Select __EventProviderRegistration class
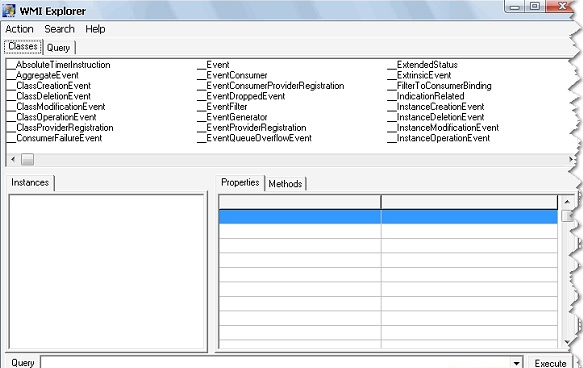The height and width of the screenshot is (368, 583). point(252,127)
